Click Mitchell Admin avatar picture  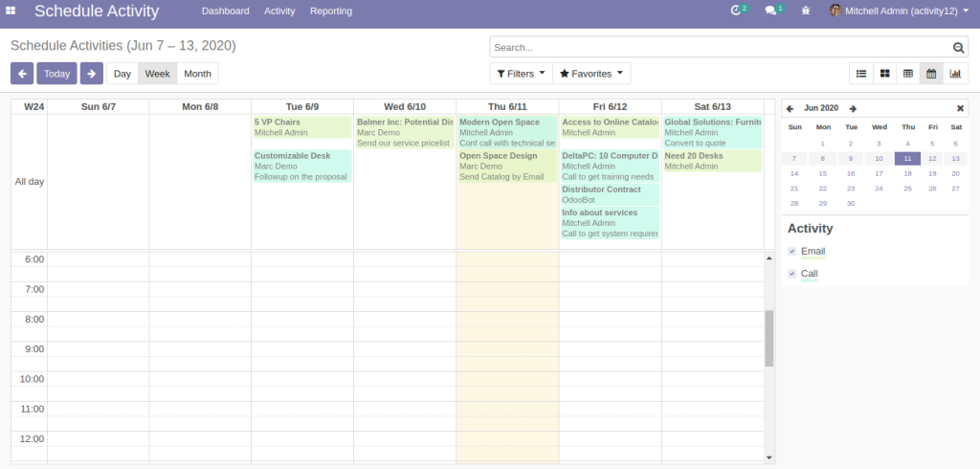(835, 11)
